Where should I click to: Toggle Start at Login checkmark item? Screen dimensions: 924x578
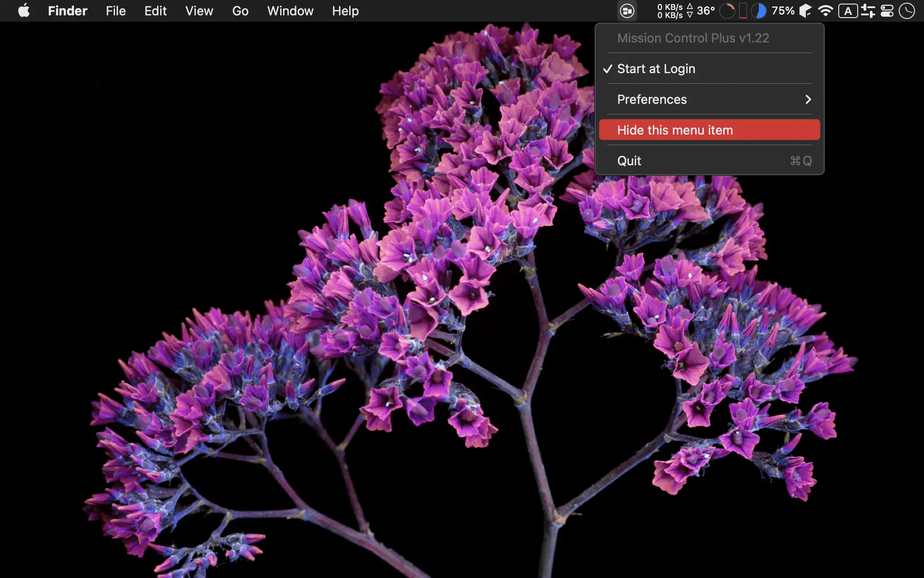[709, 69]
